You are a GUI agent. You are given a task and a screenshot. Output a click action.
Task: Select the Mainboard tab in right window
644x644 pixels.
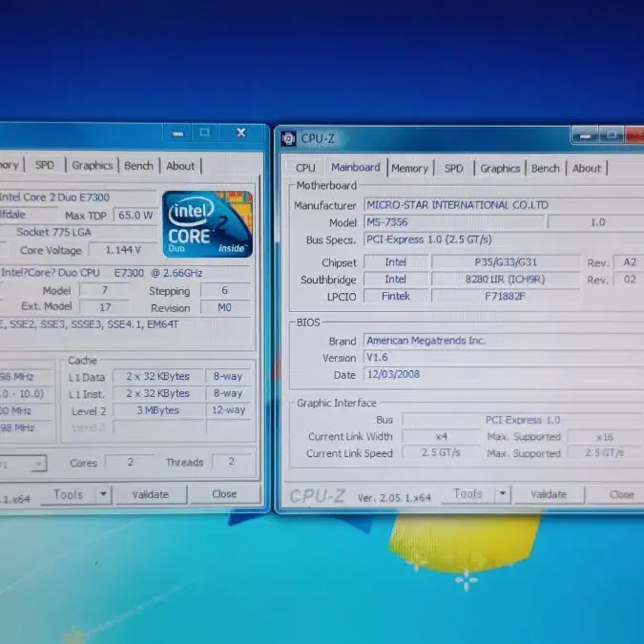coord(356,167)
